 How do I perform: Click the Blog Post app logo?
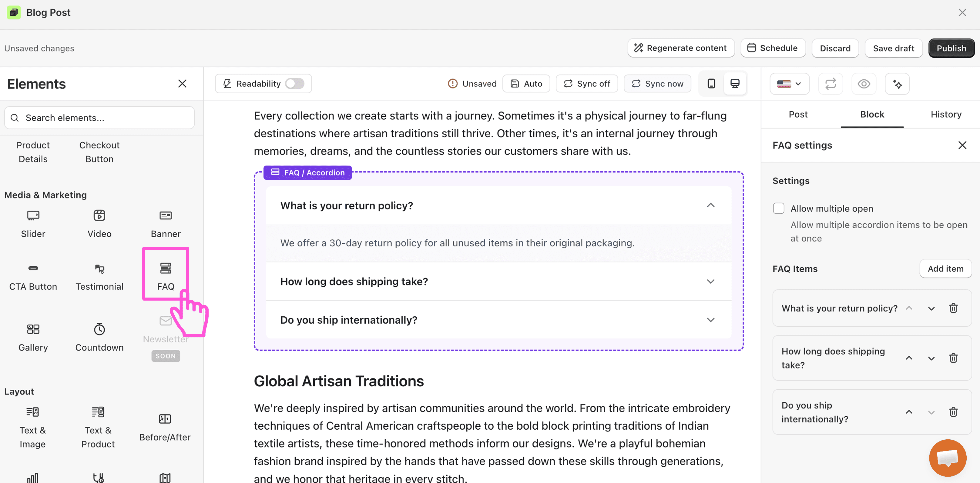(14, 12)
